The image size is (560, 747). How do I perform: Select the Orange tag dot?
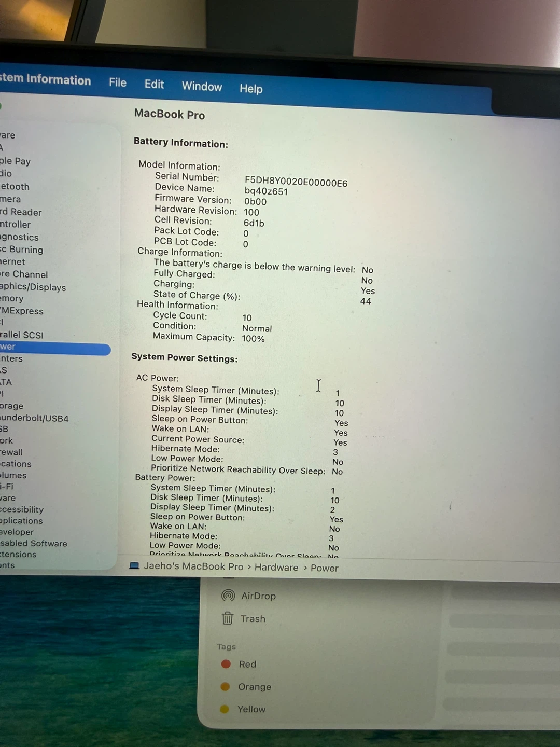[x=225, y=686]
